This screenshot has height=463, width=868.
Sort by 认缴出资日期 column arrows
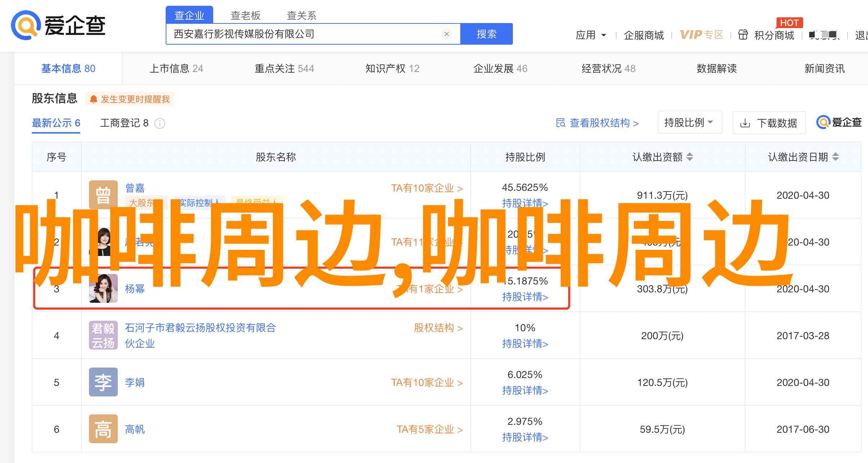point(836,157)
